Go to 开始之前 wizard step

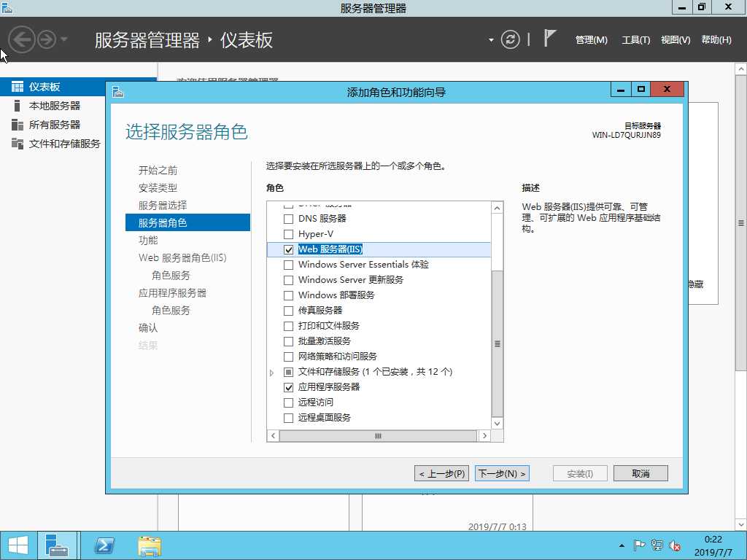(x=158, y=171)
